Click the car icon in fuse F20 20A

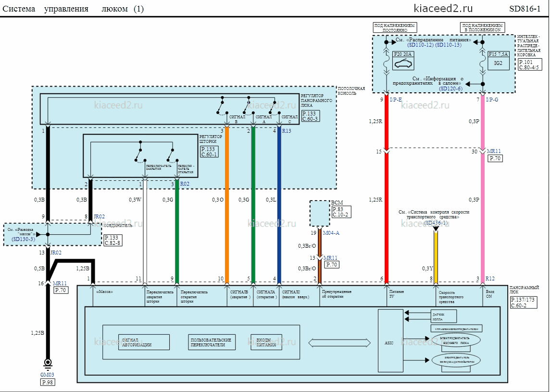tap(403, 64)
